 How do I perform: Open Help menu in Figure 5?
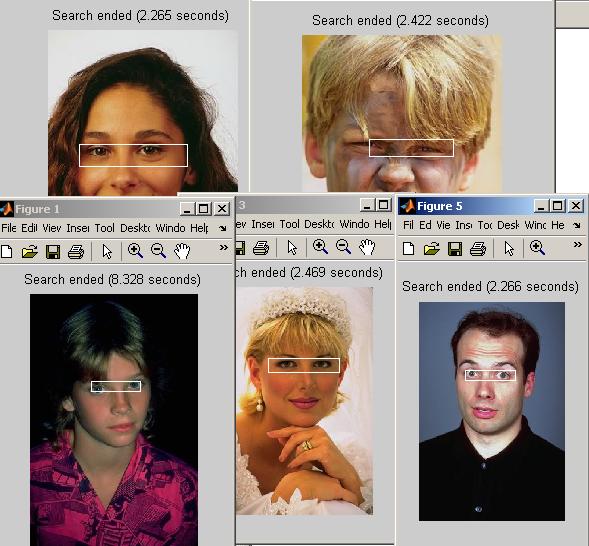pyautogui.click(x=558, y=225)
